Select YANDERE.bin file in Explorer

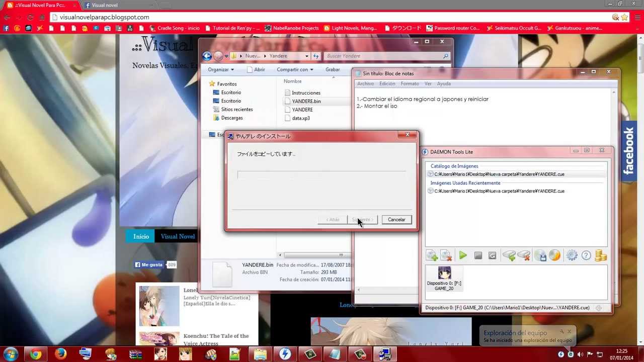(306, 101)
